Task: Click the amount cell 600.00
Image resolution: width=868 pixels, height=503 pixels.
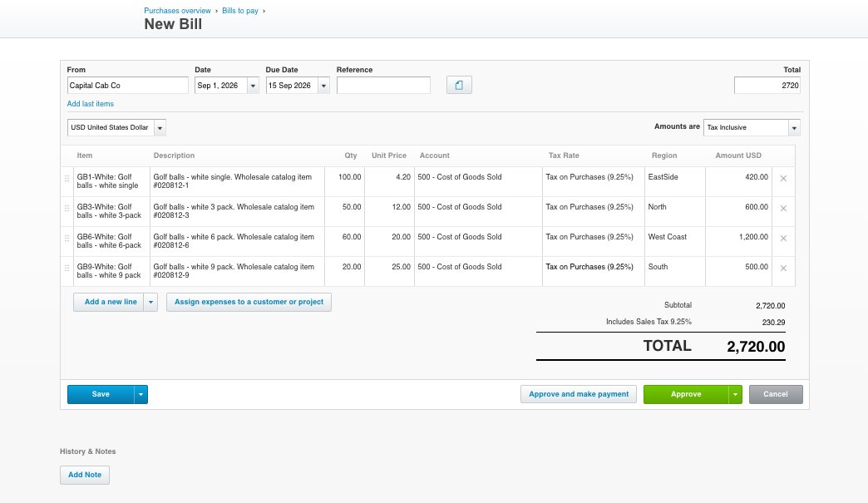Action: pos(738,211)
